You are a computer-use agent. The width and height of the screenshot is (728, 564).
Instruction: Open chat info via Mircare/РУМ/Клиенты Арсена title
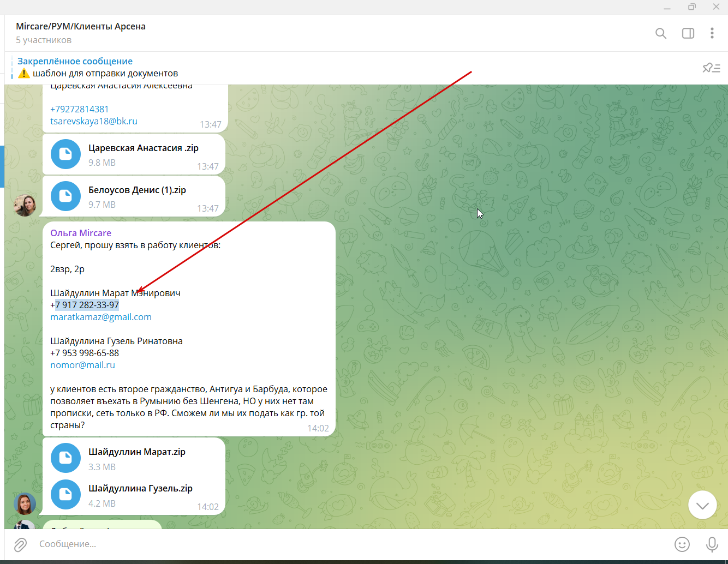(x=81, y=26)
